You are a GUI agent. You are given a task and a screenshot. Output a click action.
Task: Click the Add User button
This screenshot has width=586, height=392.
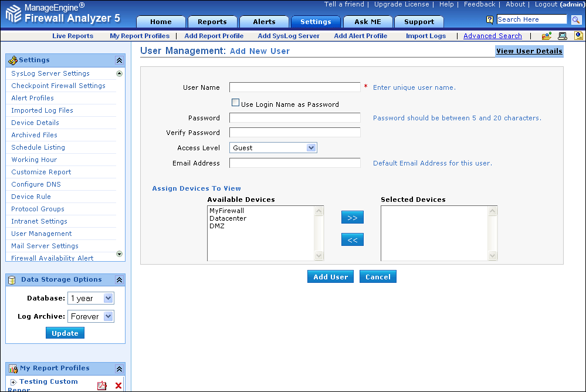330,277
